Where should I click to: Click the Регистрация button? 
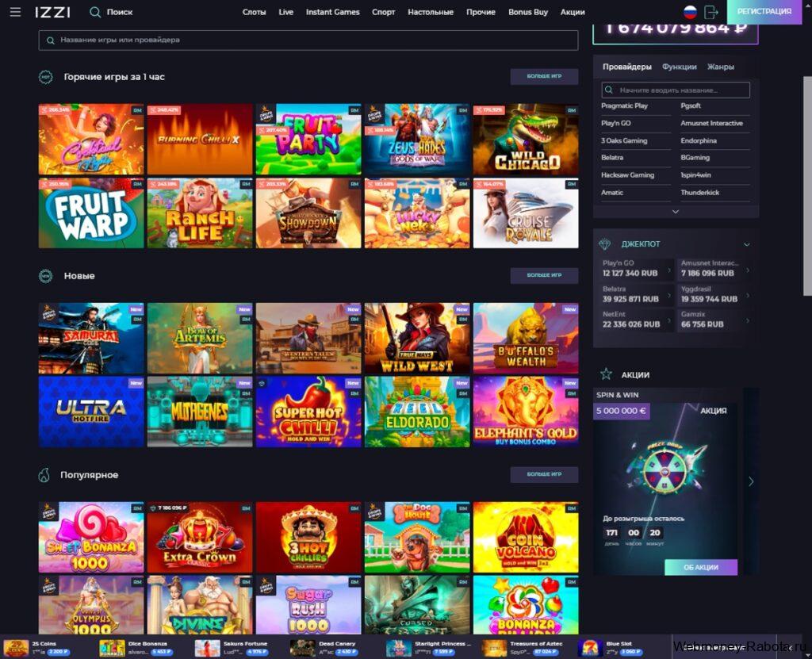764,11
